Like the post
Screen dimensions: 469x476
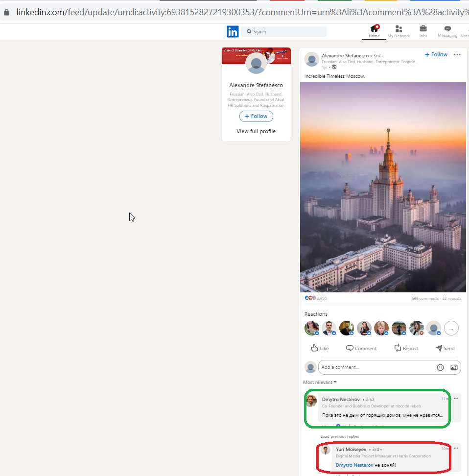coord(320,348)
